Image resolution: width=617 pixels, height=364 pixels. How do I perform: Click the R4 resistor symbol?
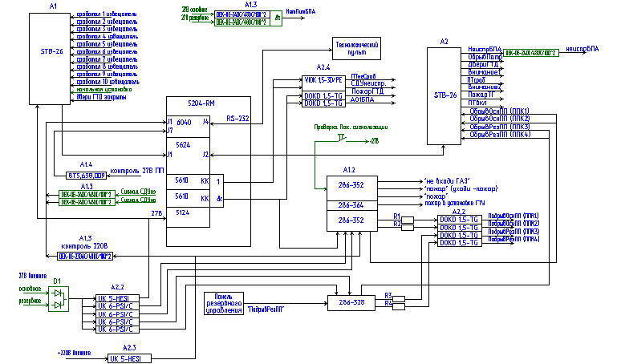click(x=399, y=306)
